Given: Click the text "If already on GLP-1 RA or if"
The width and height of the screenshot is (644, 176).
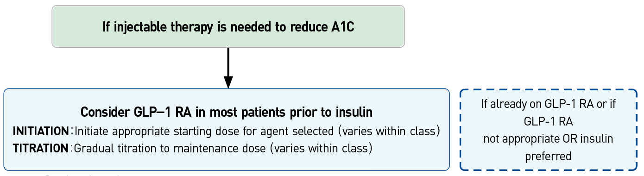Looking at the screenshot, I should tap(549, 104).
